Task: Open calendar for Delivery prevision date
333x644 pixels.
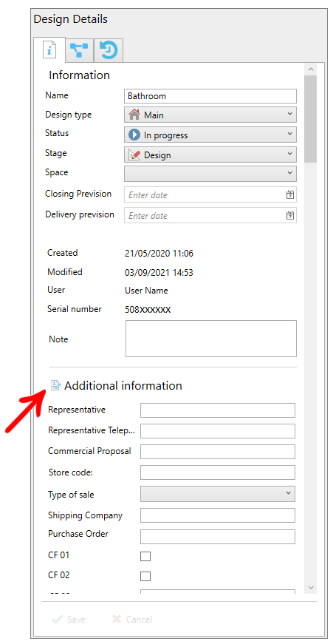Action: pos(290,215)
